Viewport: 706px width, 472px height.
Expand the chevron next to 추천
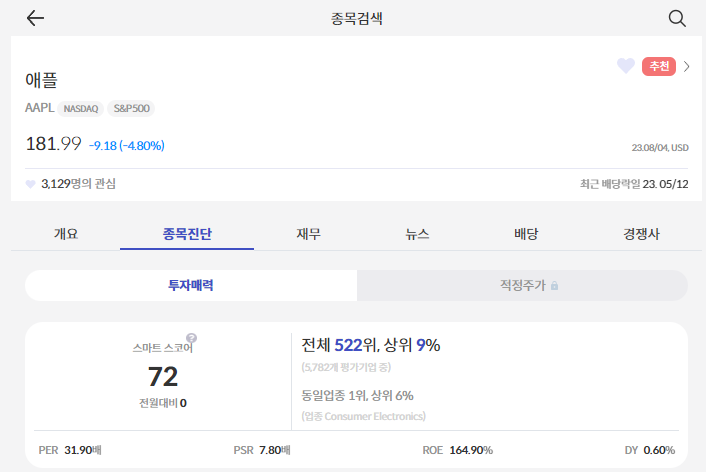point(687,66)
